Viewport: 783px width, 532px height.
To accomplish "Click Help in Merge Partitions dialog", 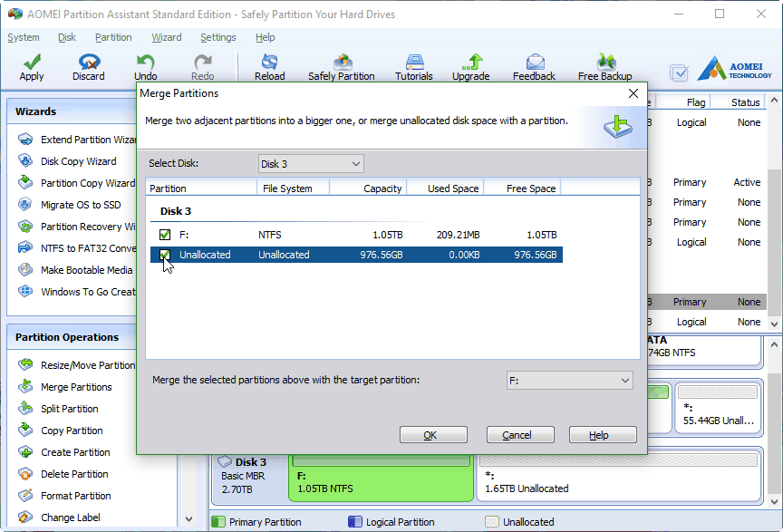I will pyautogui.click(x=603, y=435).
